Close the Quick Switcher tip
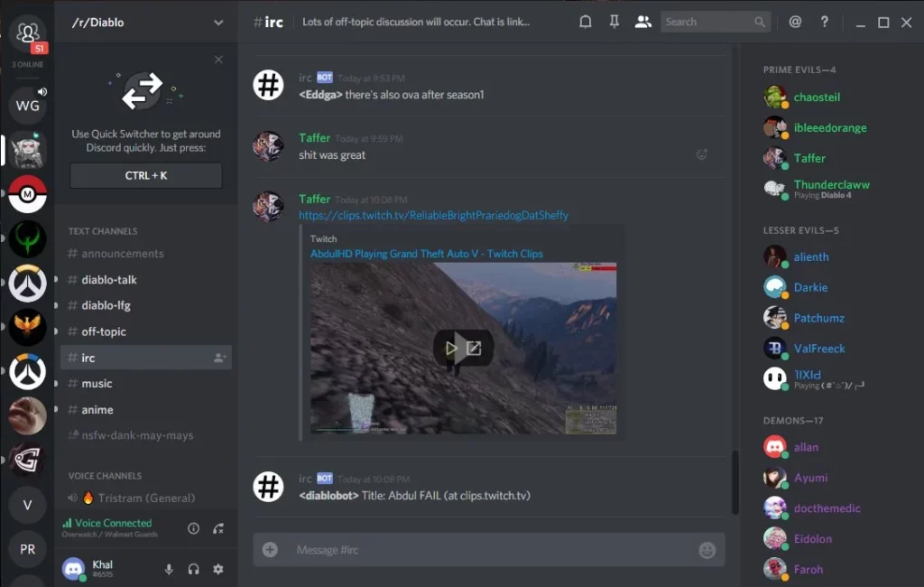The image size is (924, 587). (218, 60)
